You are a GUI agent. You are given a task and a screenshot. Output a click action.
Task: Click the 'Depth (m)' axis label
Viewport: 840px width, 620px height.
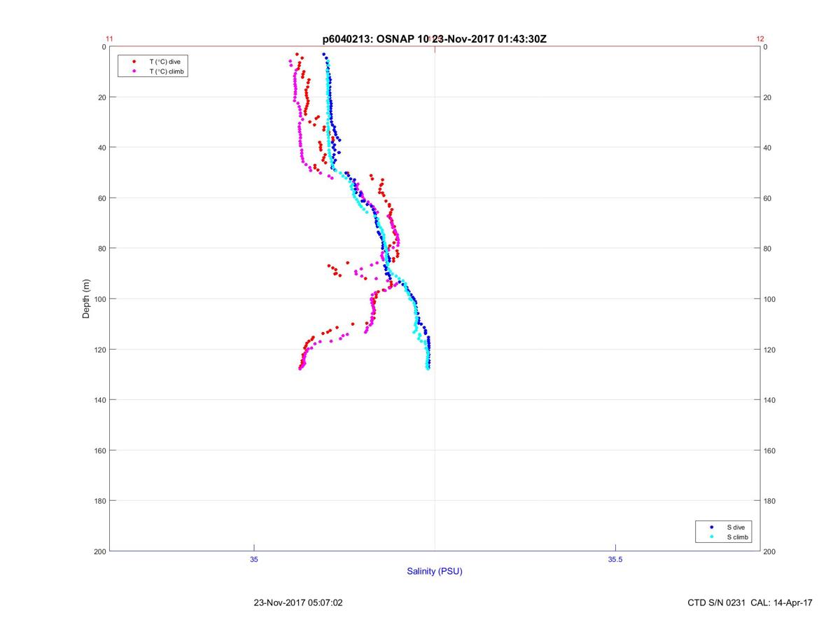(86, 299)
